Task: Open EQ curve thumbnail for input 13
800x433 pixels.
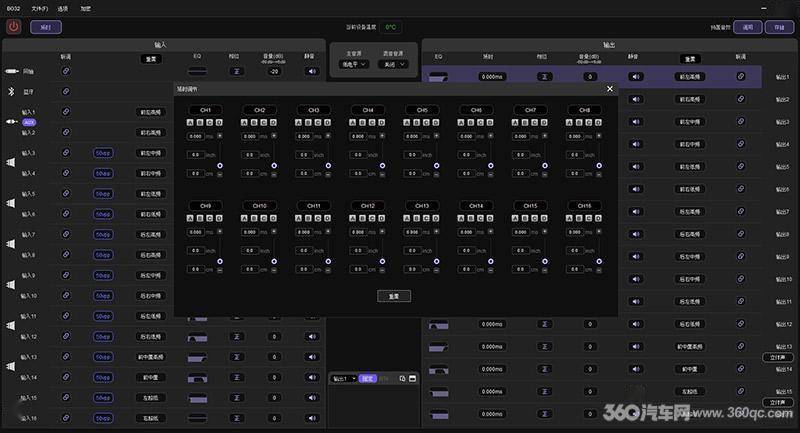Action: 197,357
